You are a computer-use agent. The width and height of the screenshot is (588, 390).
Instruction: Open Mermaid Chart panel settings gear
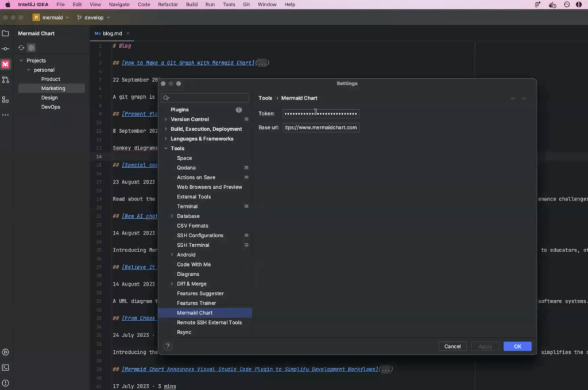click(x=32, y=48)
